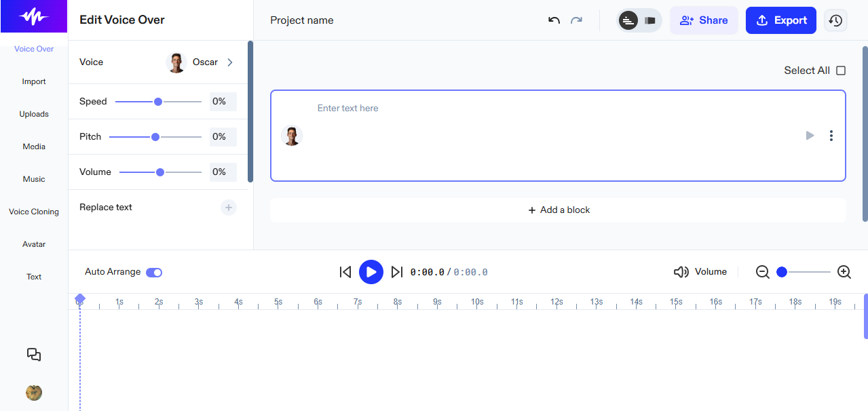Image resolution: width=868 pixels, height=411 pixels.
Task: Click Add a block
Action: [558, 210]
